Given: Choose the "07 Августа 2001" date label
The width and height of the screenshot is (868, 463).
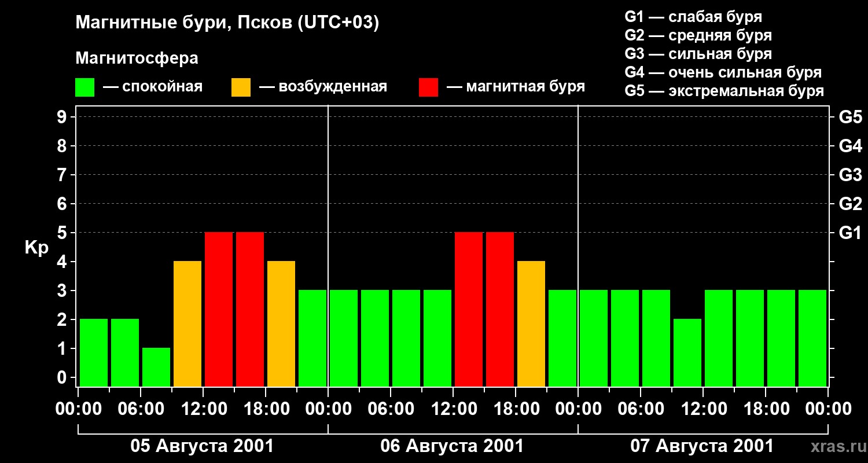Looking at the screenshot, I should [701, 446].
